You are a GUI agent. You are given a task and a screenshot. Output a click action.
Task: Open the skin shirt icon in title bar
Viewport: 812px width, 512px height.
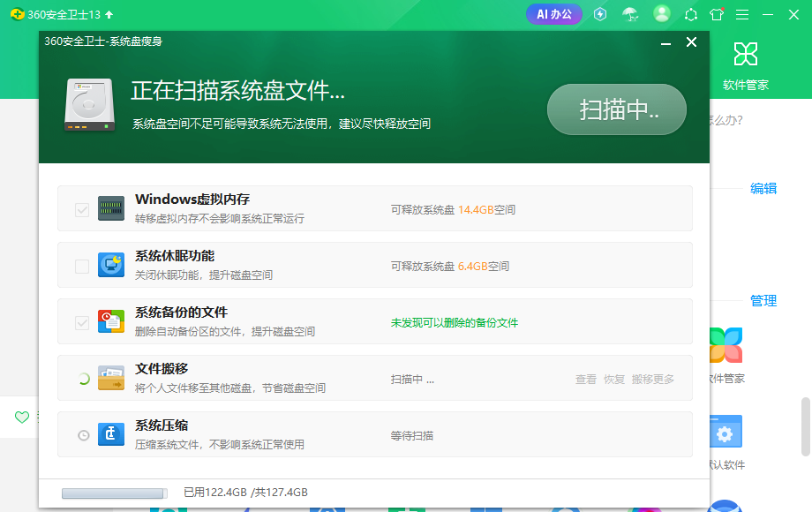[717, 14]
